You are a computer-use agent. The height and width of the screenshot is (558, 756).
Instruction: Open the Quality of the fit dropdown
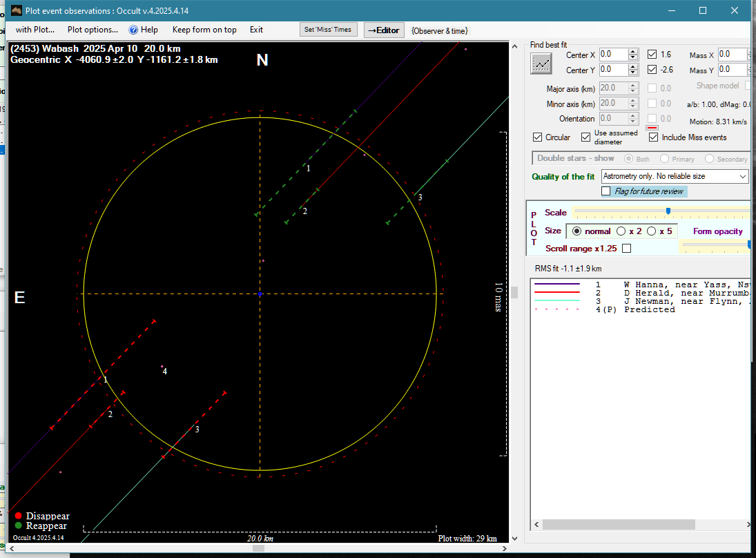pyautogui.click(x=742, y=177)
